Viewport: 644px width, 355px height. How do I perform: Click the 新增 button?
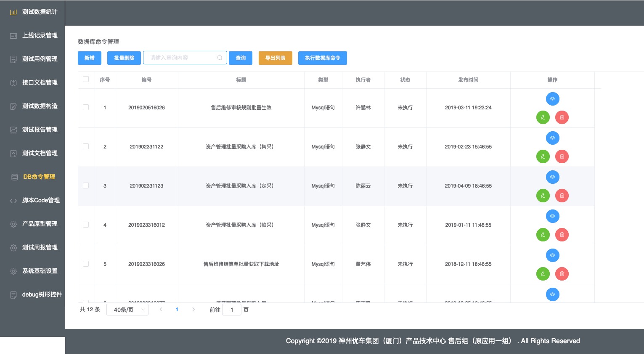click(90, 58)
